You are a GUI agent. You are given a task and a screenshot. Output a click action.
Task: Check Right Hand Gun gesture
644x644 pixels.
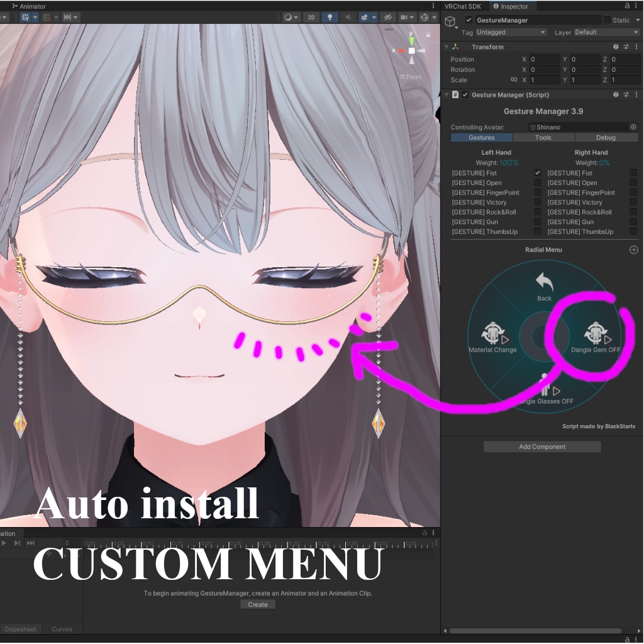coord(633,222)
